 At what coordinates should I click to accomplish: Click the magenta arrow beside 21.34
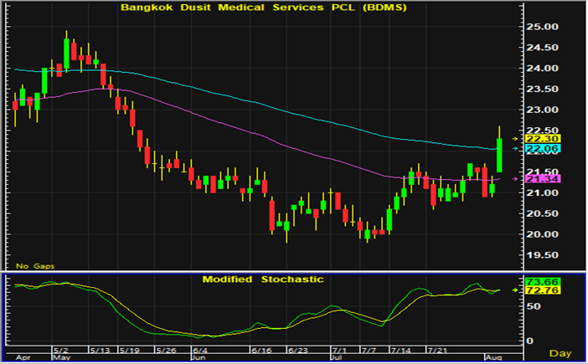point(515,178)
